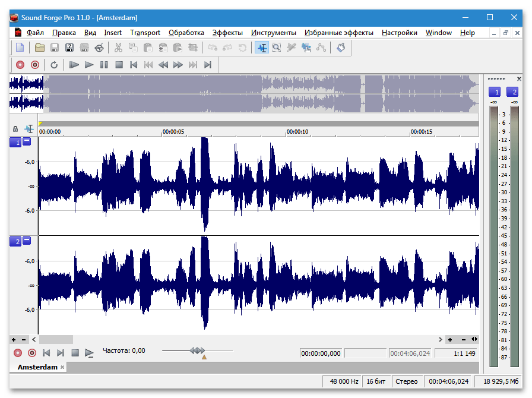Viewport: 532px width, 398px height.
Task: Click Play All in the transport toolbar
Action: tap(74, 65)
